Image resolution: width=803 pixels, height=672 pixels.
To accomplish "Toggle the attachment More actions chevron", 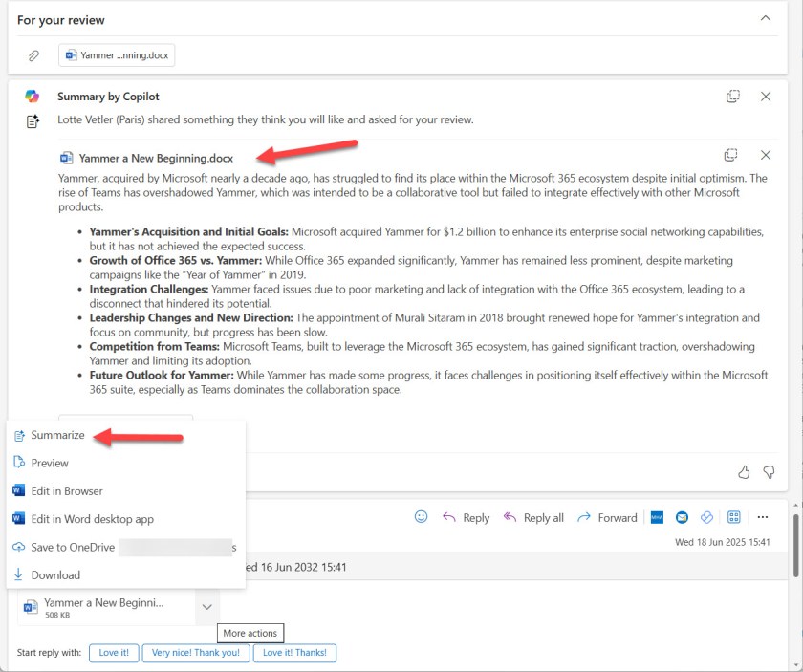I will coord(206,607).
